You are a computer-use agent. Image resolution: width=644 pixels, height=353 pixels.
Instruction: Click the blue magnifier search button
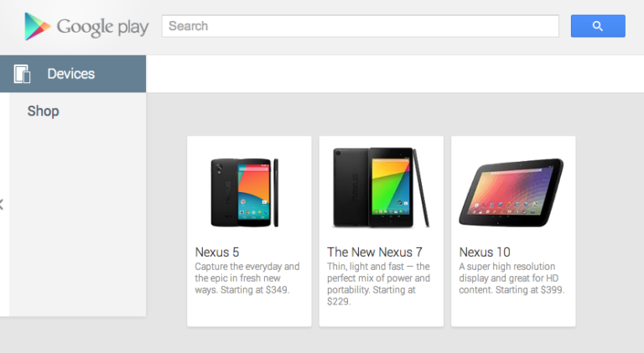(597, 26)
